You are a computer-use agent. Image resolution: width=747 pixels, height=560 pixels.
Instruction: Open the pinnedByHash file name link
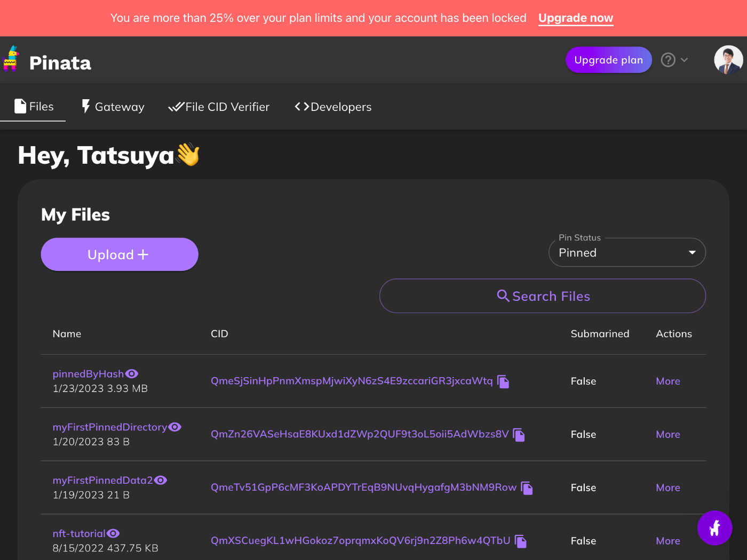(x=88, y=374)
